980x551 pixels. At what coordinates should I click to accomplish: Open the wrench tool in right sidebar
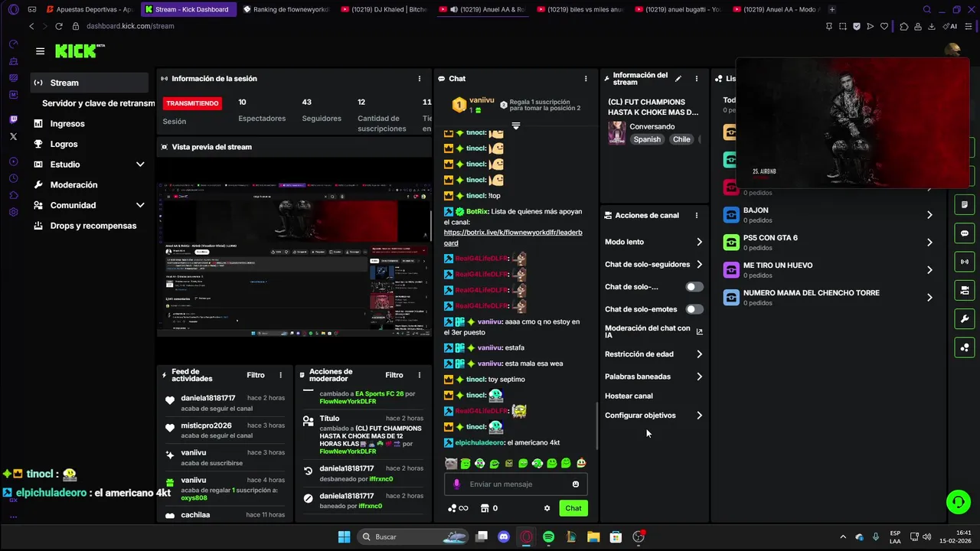(x=965, y=319)
